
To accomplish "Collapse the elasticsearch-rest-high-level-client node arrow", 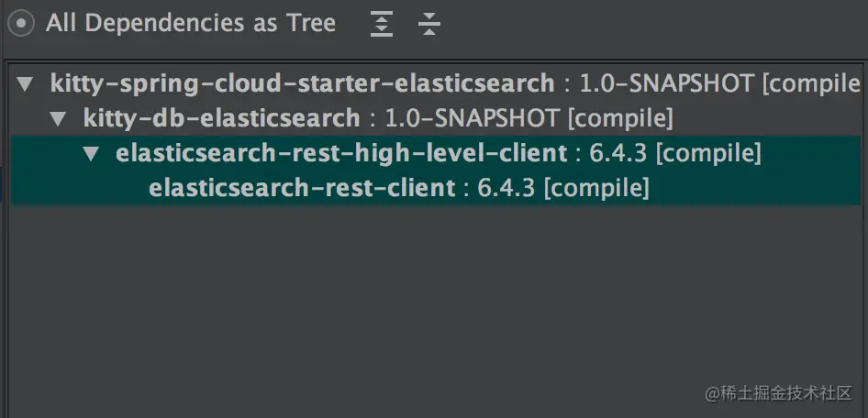I will tap(91, 154).
